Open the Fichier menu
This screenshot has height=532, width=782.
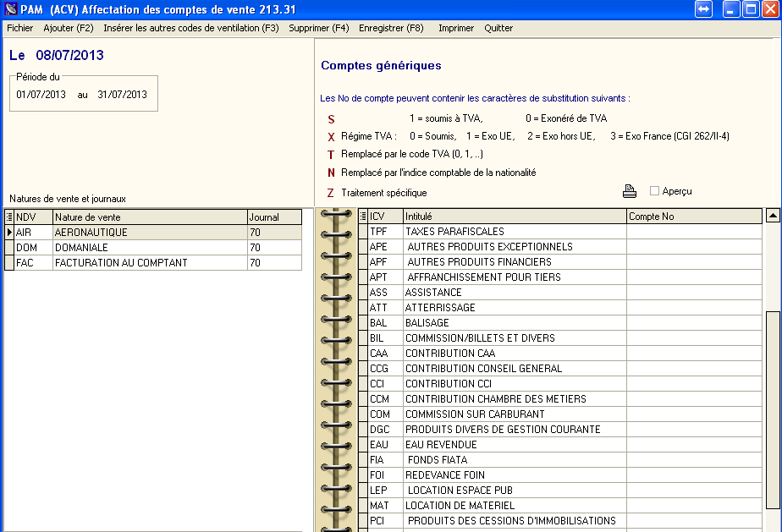coord(19,28)
